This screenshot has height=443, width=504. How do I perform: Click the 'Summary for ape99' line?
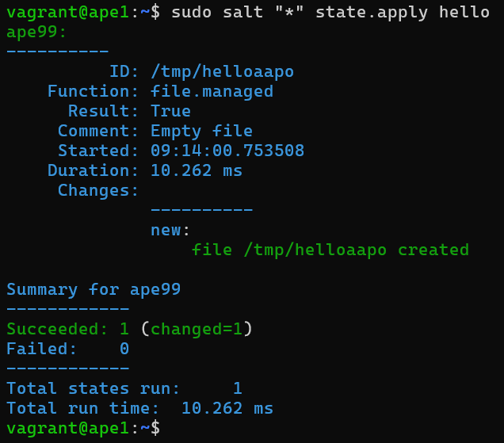point(94,289)
